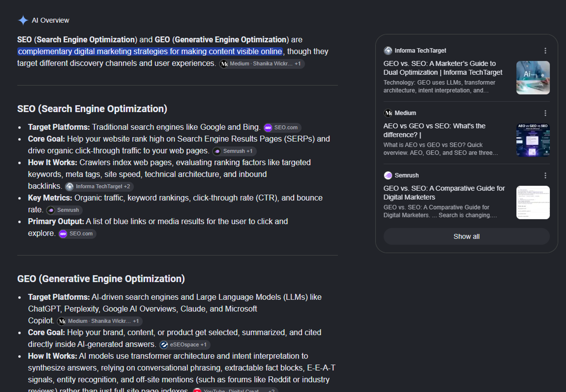This screenshot has height=392, width=566.
Task: Click the Informa TechTarget AI article thumbnail
Action: 533,78
